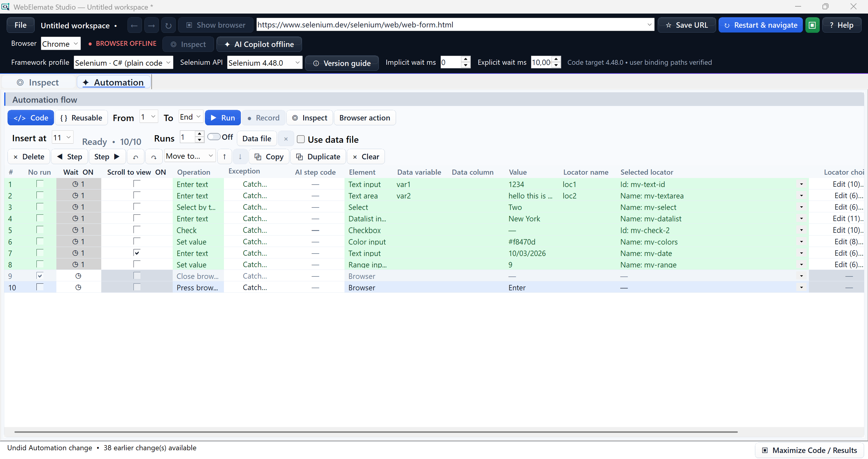Step backward in the automation flow
Screen dimensions: 868x459
point(69,157)
